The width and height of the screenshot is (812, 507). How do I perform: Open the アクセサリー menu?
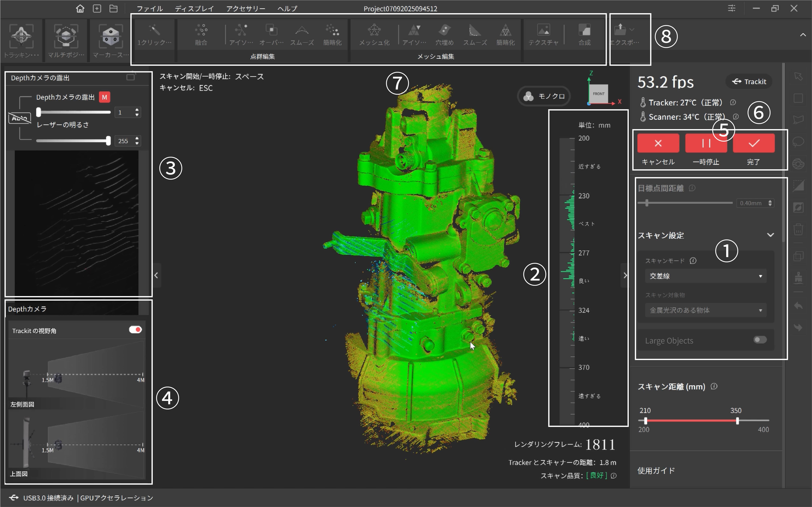246,9
